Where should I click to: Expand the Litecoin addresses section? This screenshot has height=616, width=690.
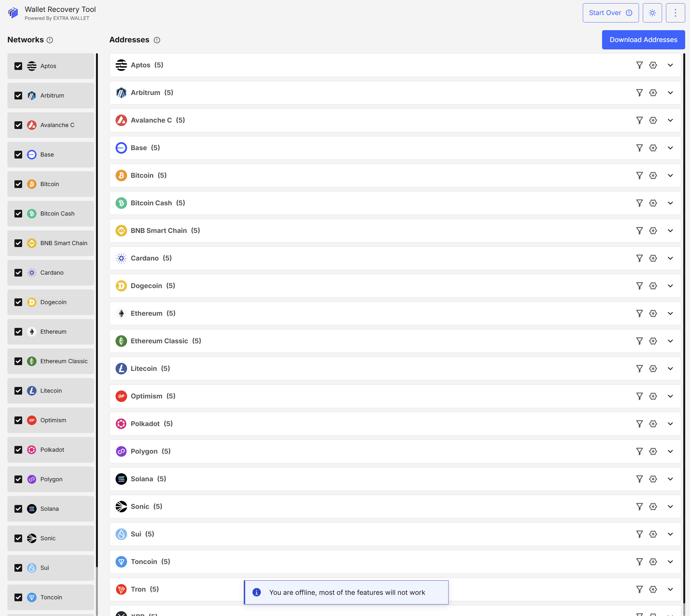pos(671,369)
